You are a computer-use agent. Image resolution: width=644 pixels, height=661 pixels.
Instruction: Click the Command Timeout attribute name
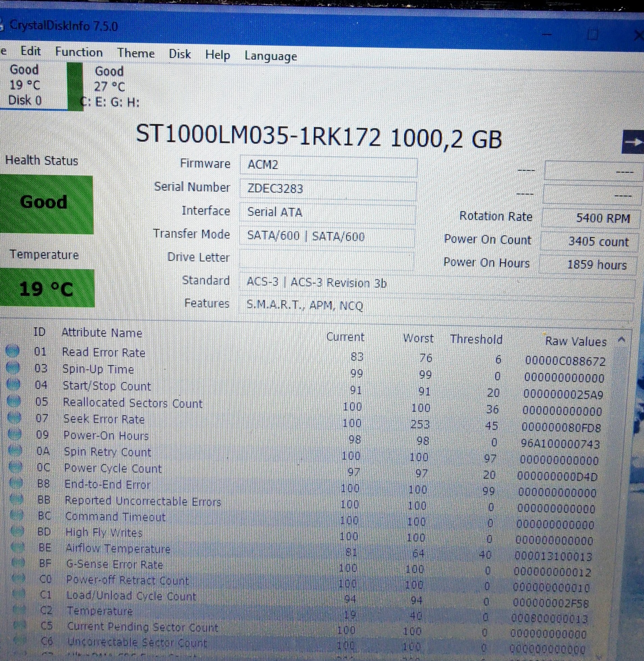(115, 517)
